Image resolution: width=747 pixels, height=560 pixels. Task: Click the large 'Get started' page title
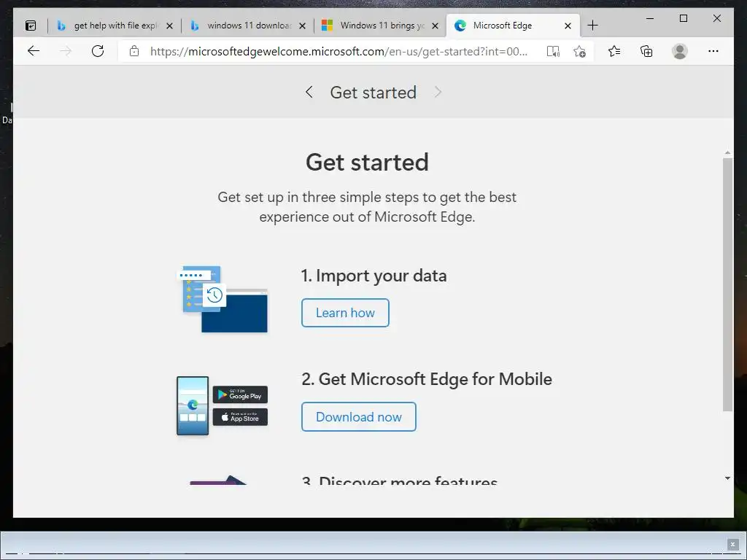[368, 162]
